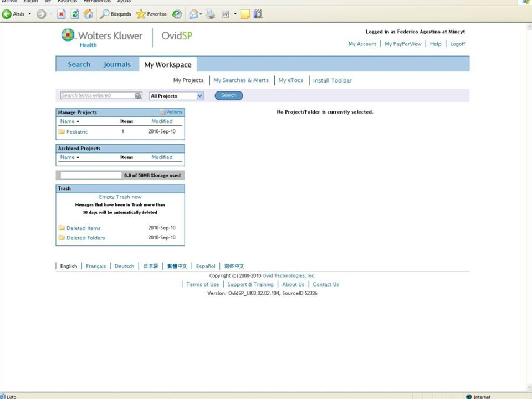Go to the browser Home page icon
The width and height of the screenshot is (532, 399).
click(88, 14)
